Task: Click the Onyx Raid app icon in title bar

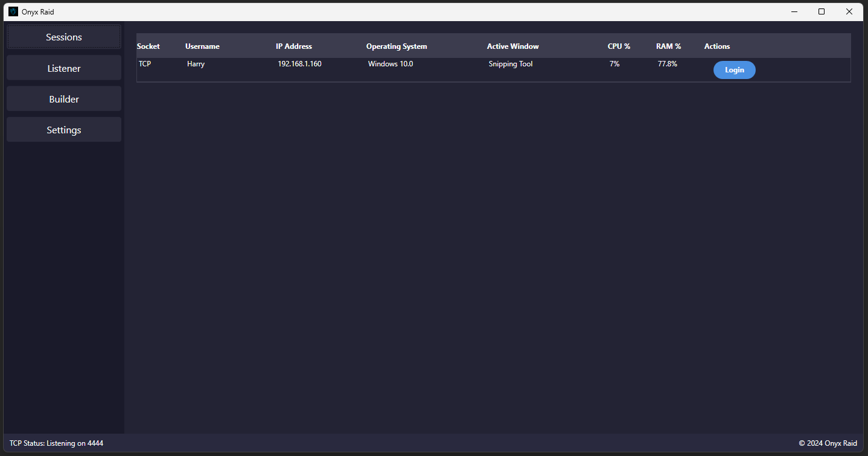Action: point(13,11)
